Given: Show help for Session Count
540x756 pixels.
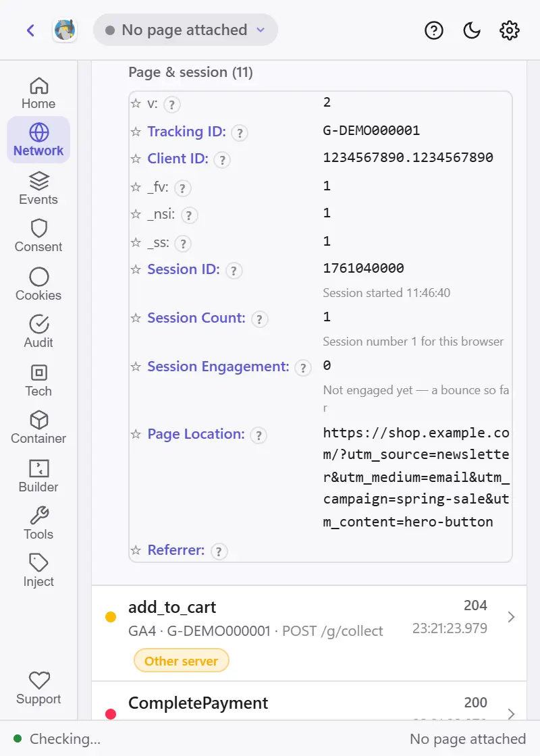Looking at the screenshot, I should 259,319.
